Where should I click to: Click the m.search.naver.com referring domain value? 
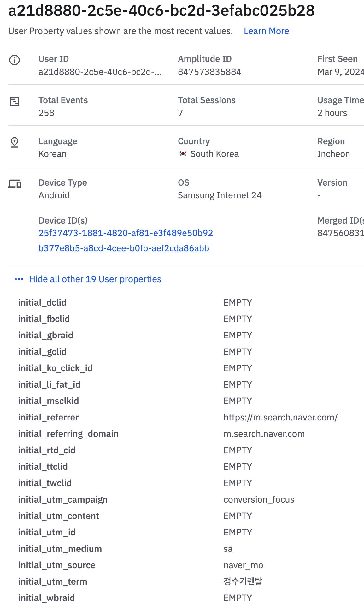click(x=264, y=434)
